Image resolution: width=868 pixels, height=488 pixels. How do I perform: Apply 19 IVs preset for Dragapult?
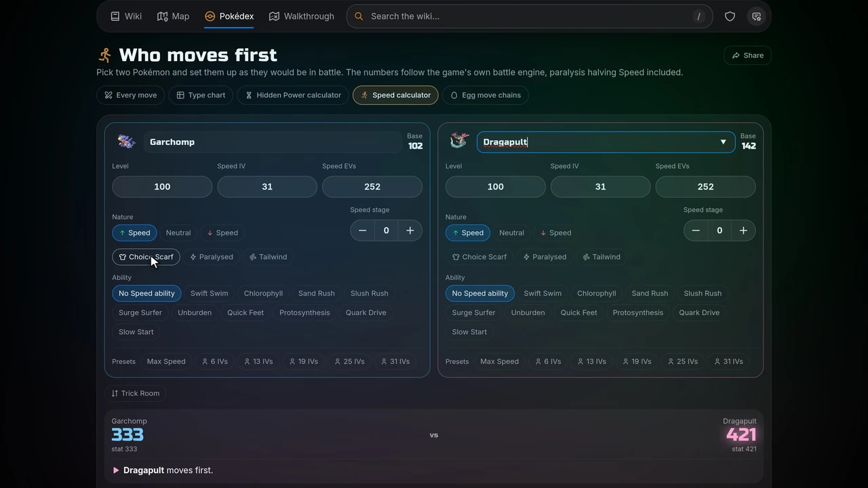tap(635, 361)
